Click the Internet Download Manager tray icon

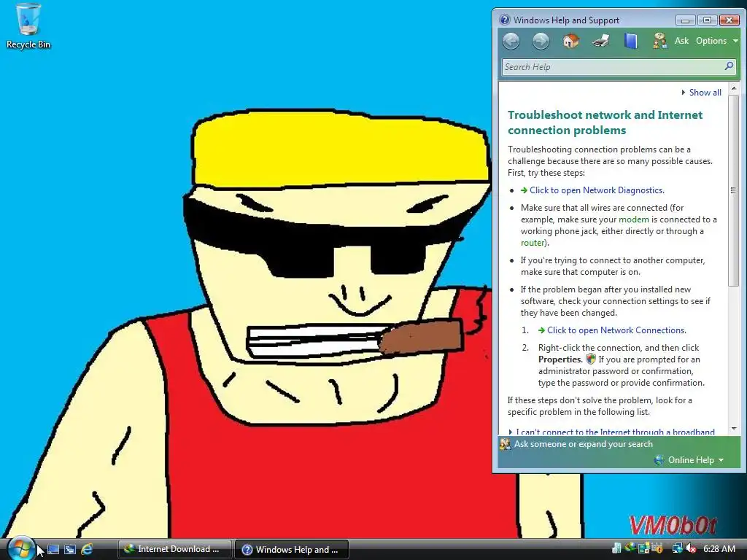pos(630,548)
